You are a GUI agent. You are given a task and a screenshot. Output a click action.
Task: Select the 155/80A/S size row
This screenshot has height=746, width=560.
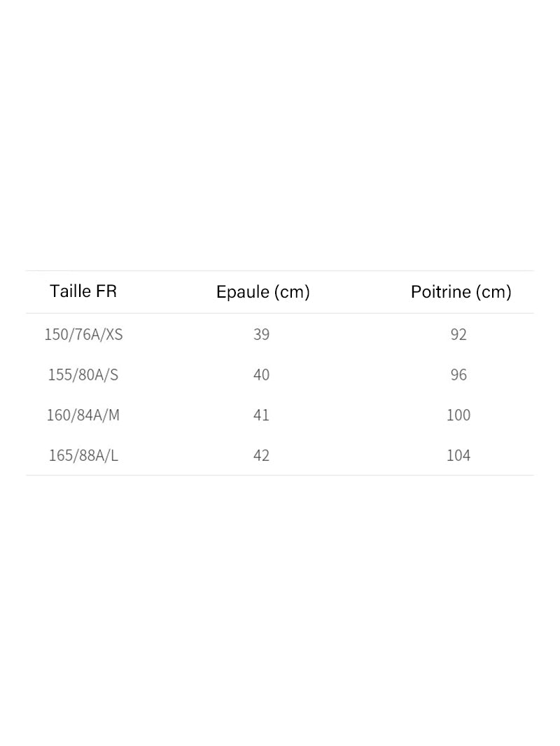(x=280, y=375)
